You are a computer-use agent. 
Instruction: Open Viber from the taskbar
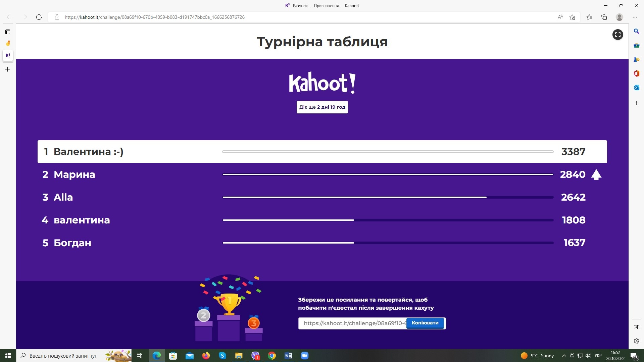pos(255,356)
